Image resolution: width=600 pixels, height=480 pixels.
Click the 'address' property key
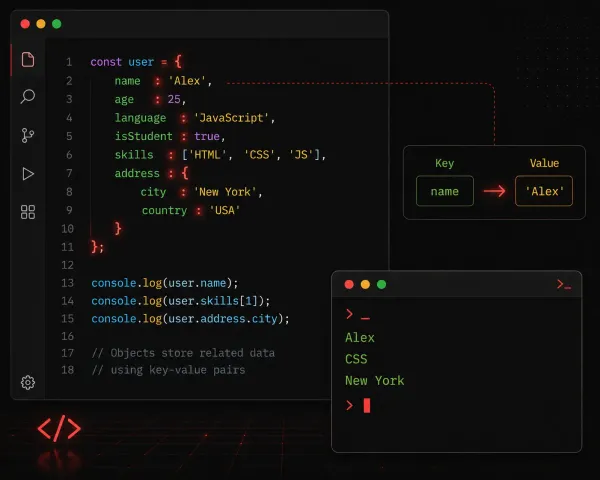[x=137, y=173]
